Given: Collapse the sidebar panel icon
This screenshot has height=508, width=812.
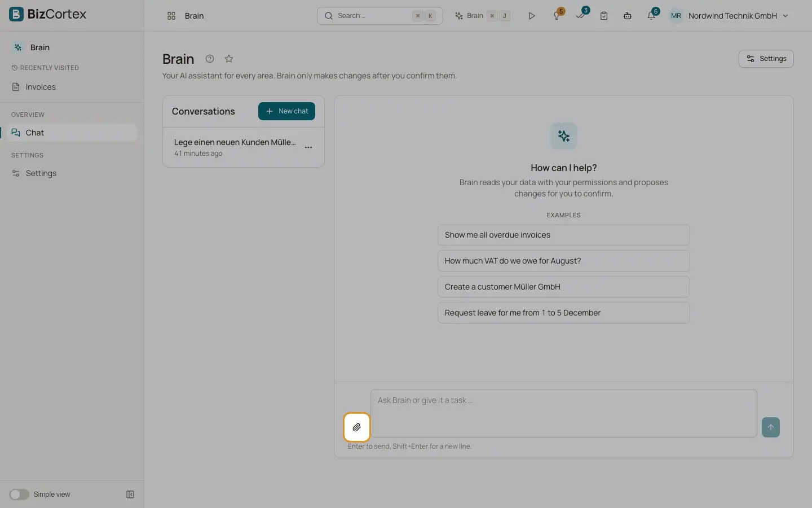Looking at the screenshot, I should point(130,494).
